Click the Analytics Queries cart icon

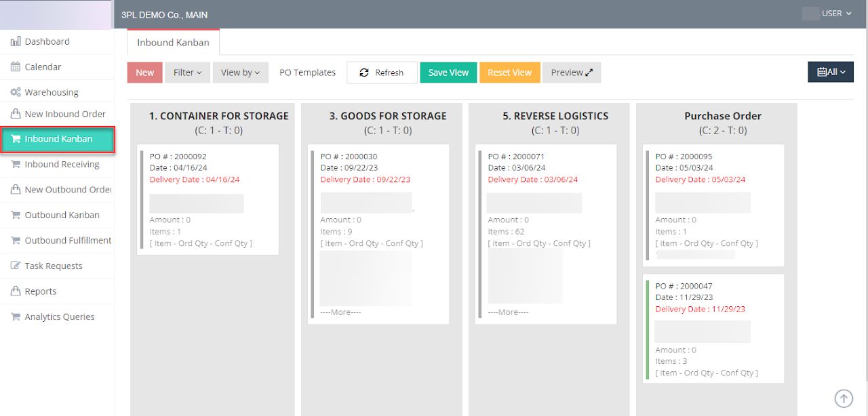tap(16, 317)
